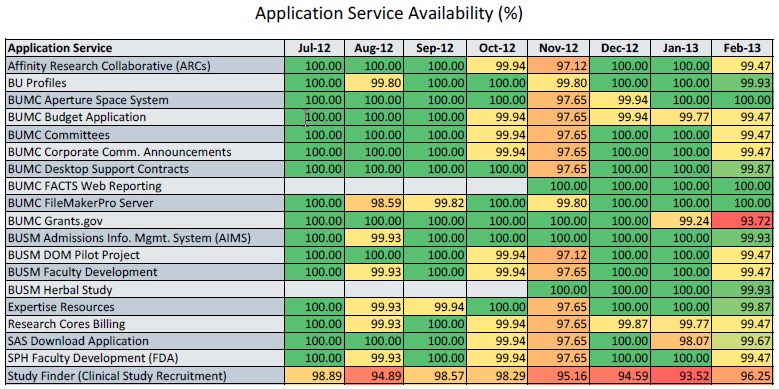Click the 98.59 cell for BUMC FileMakerPro Server
Viewport: 779px width, 389px height.
click(x=375, y=203)
